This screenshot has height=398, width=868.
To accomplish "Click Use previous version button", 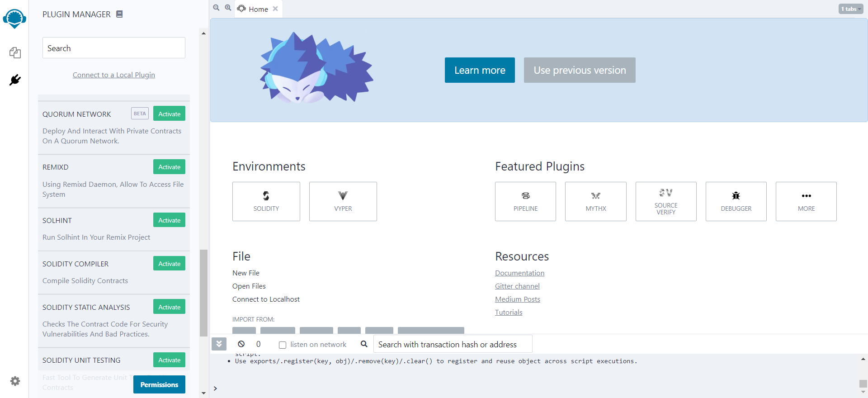I will click(x=580, y=70).
